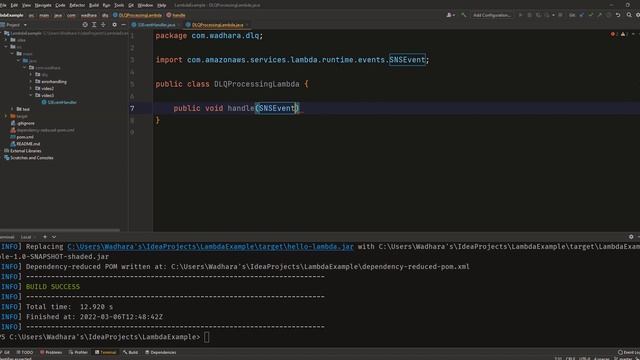Screen dimensions: 640x360
Task: Hide the Project panel with minus icon
Action: (123, 25)
